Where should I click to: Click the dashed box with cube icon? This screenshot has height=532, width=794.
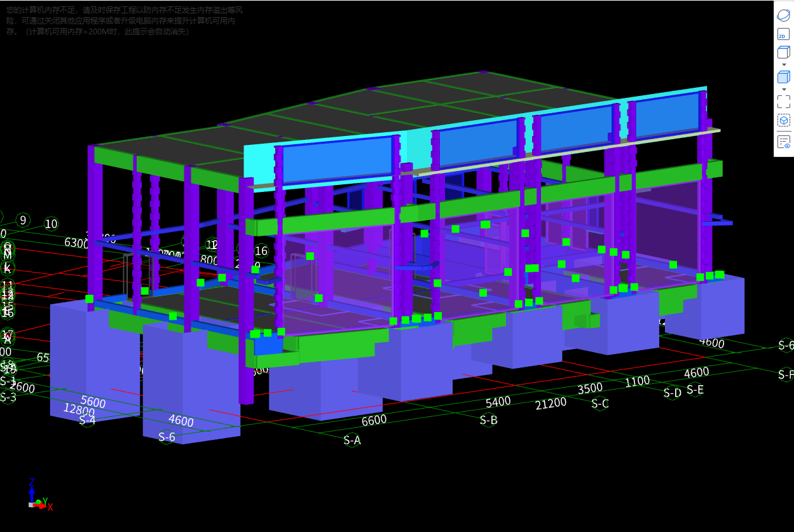click(x=784, y=120)
